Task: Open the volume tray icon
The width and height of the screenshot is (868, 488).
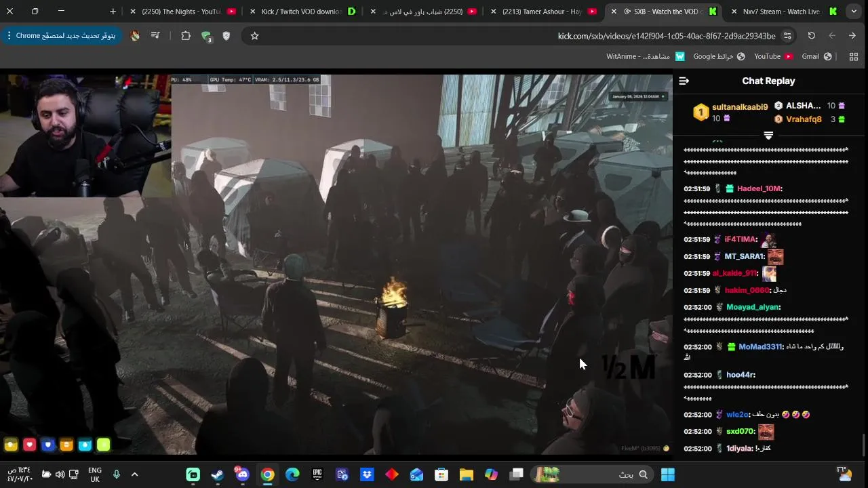Action: 60,474
